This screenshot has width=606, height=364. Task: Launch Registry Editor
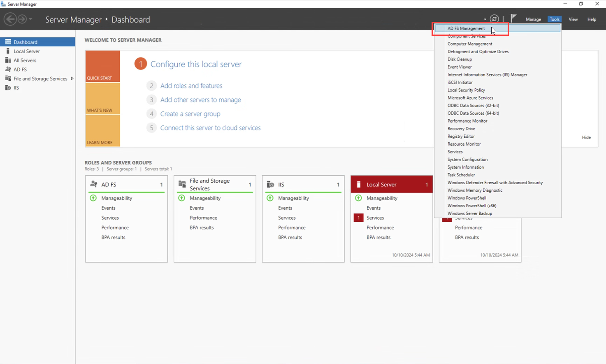(x=498, y=137)
